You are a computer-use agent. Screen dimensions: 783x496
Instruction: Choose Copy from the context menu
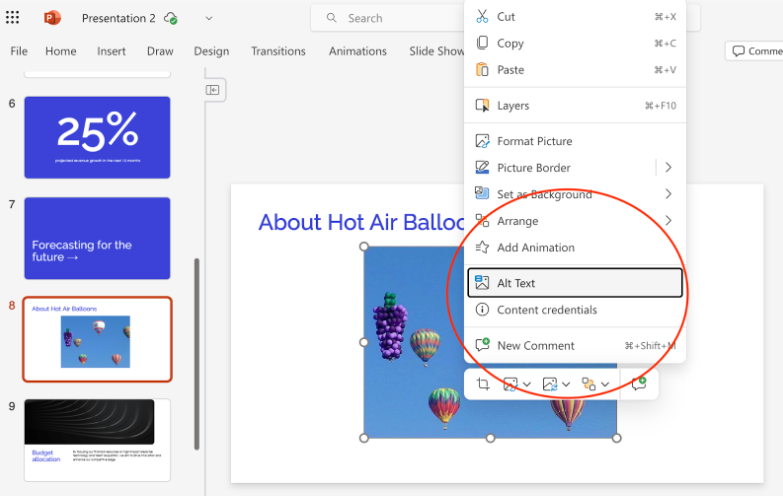click(575, 43)
